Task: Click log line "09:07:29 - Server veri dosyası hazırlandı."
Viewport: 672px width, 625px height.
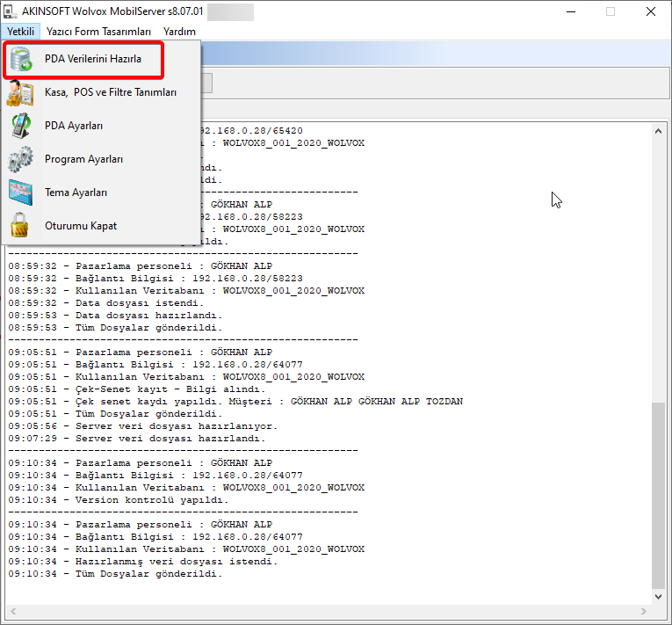Action: coord(137,439)
